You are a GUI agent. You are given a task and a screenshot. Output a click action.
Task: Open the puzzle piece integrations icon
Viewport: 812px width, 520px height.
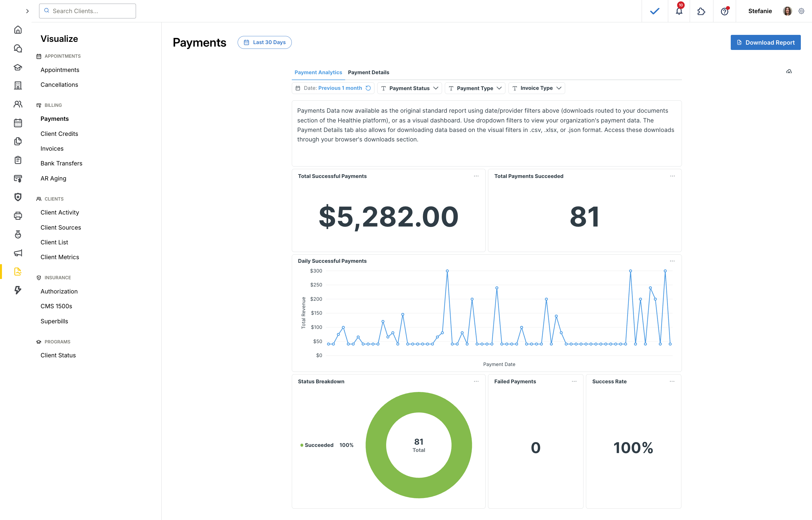(701, 11)
